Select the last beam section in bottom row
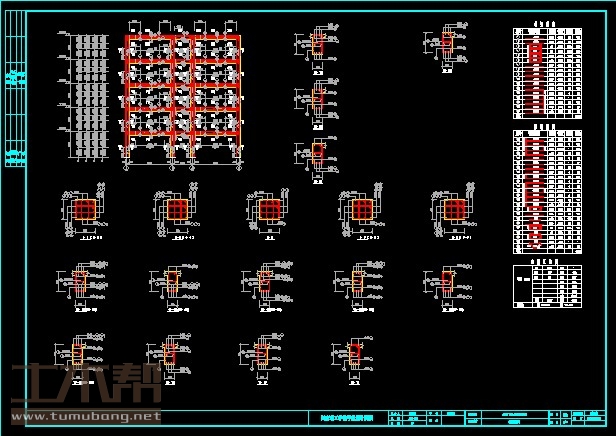The height and width of the screenshot is (436, 616). pos(355,356)
